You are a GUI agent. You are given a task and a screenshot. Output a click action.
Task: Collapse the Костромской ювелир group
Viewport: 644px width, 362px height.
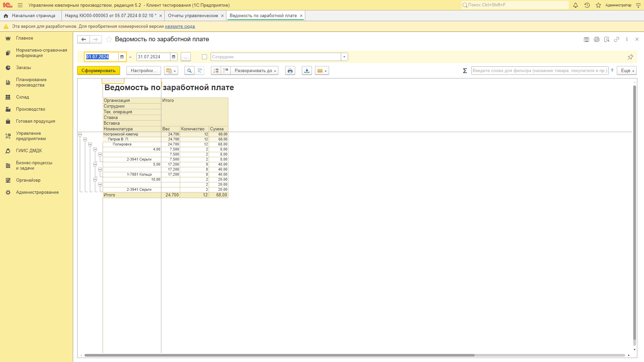[80, 134]
